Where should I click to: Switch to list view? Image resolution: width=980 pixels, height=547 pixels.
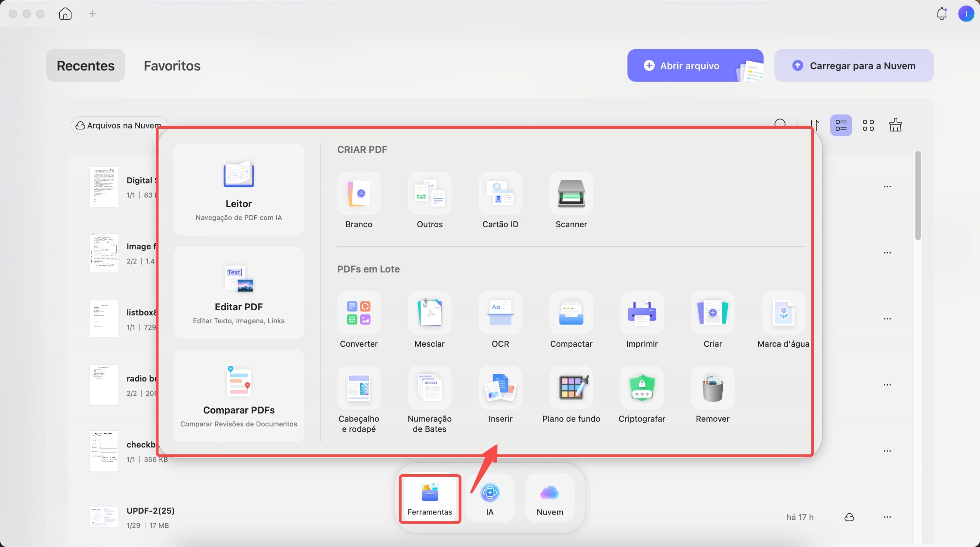click(x=841, y=125)
